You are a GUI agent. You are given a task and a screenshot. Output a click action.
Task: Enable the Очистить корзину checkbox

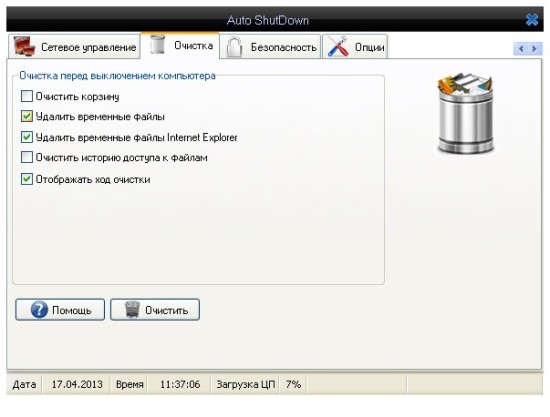click(x=27, y=96)
